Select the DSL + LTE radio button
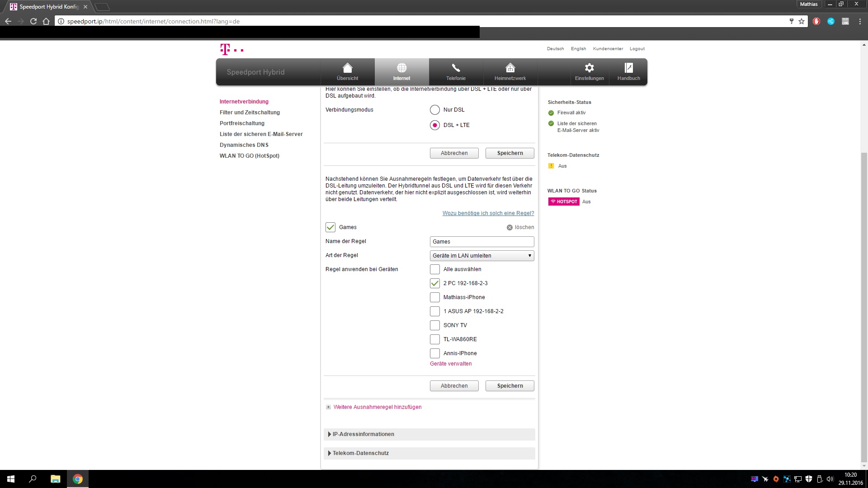868x488 pixels. [435, 125]
